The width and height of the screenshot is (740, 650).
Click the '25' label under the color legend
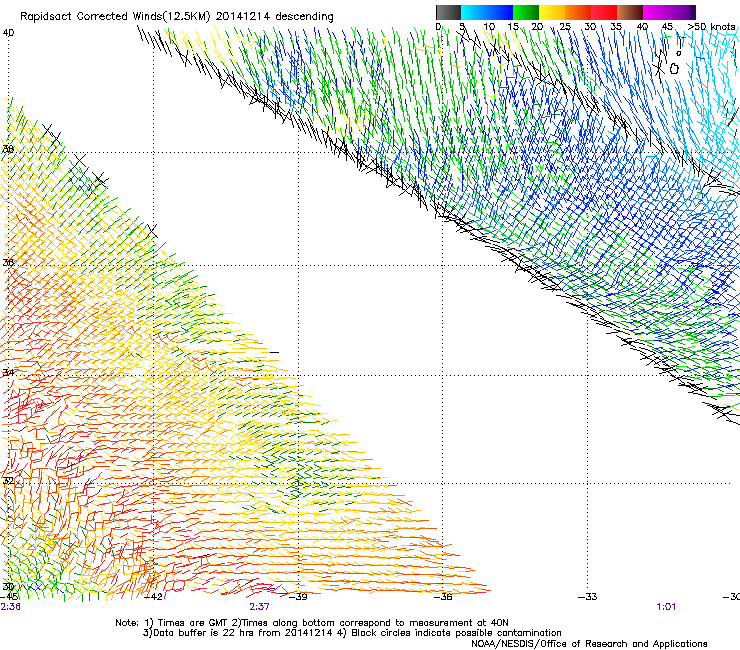pos(565,26)
